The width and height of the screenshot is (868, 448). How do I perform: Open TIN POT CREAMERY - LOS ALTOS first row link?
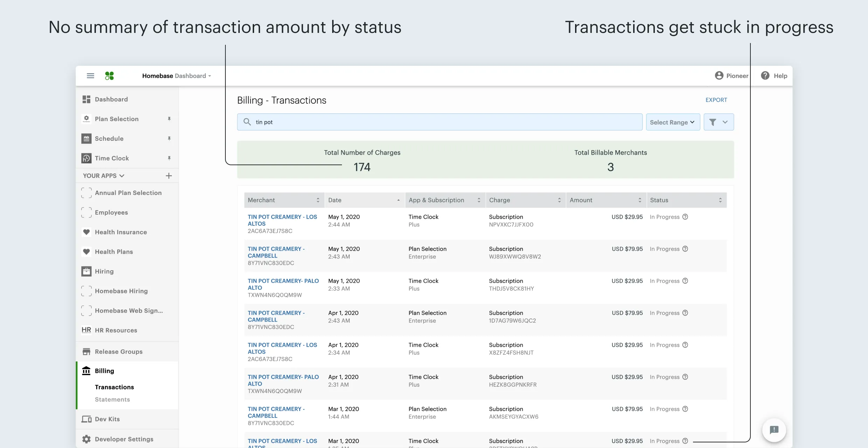[282, 220]
